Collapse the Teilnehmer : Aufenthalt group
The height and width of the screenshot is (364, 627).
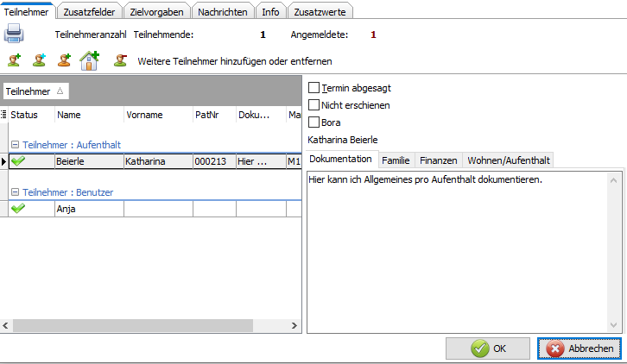pyautogui.click(x=15, y=145)
